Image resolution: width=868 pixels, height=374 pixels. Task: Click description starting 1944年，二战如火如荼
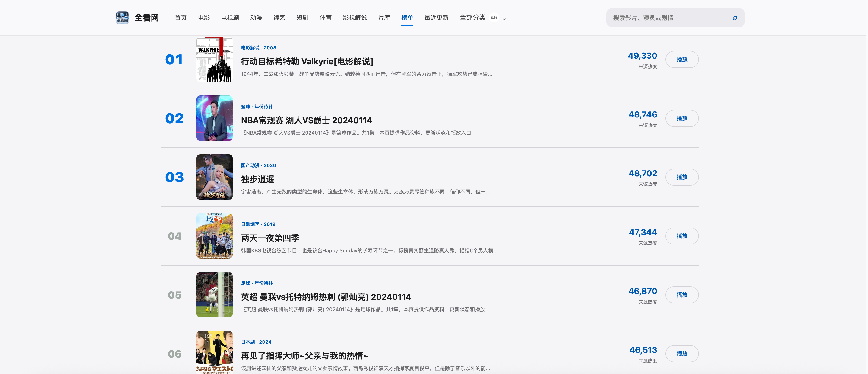367,74
